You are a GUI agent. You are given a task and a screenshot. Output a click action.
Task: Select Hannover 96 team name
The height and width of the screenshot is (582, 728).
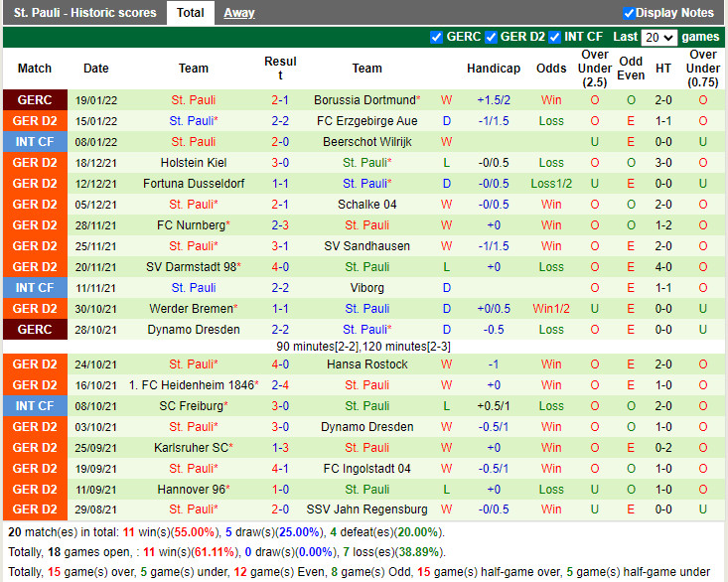[192, 490]
